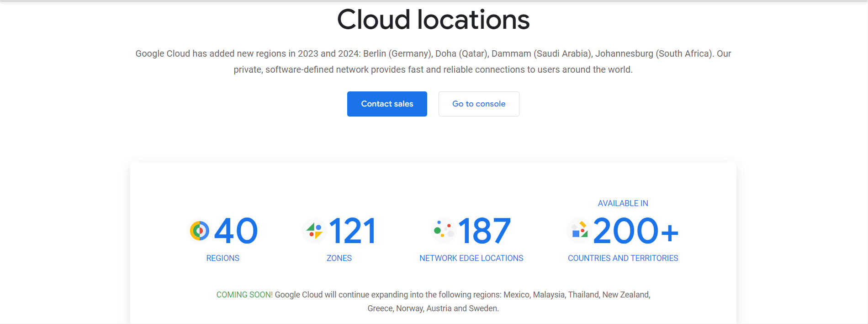
Task: Click the AVAILABLE IN label
Action: [623, 203]
